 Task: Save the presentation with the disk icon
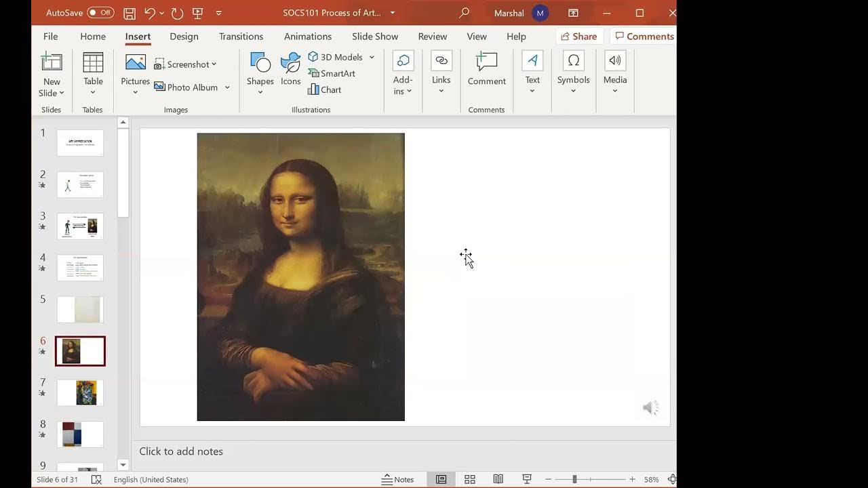(130, 13)
